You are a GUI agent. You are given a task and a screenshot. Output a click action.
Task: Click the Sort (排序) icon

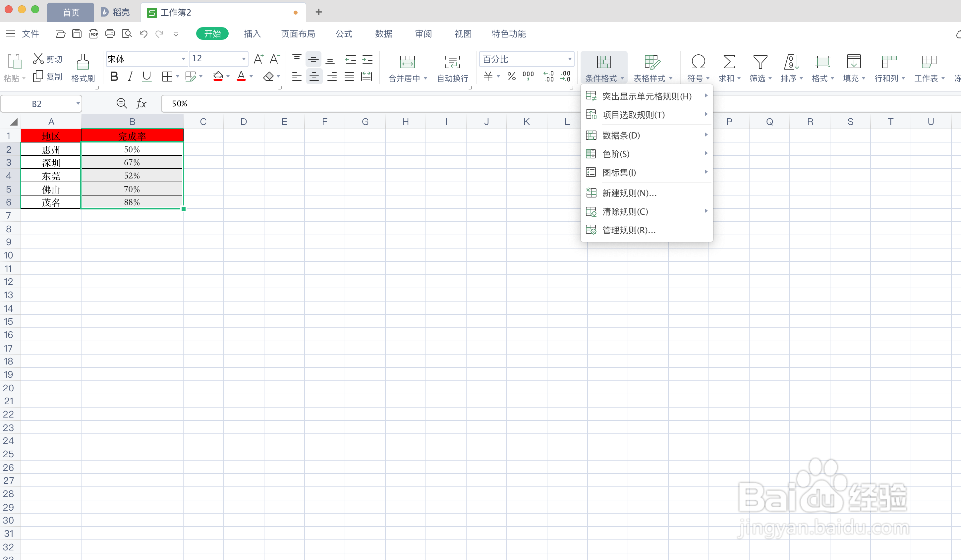[791, 62]
